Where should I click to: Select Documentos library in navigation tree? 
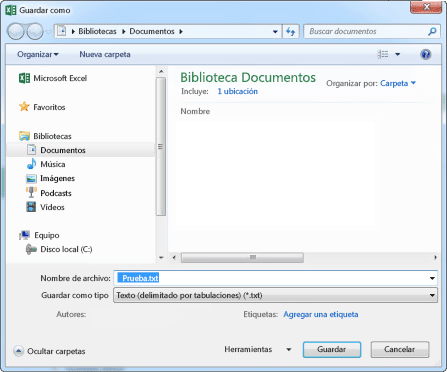[x=63, y=150]
